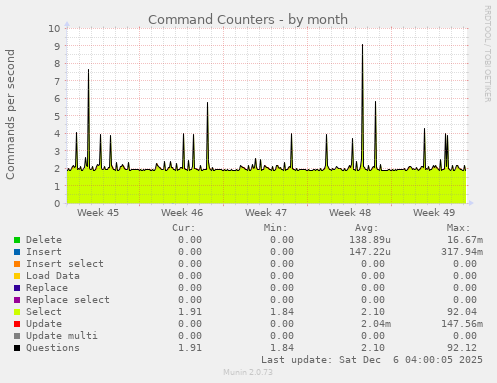Image resolution: width=497 pixels, height=383 pixels.
Task: Click the 'Week 48' axis label
Action: (350, 213)
